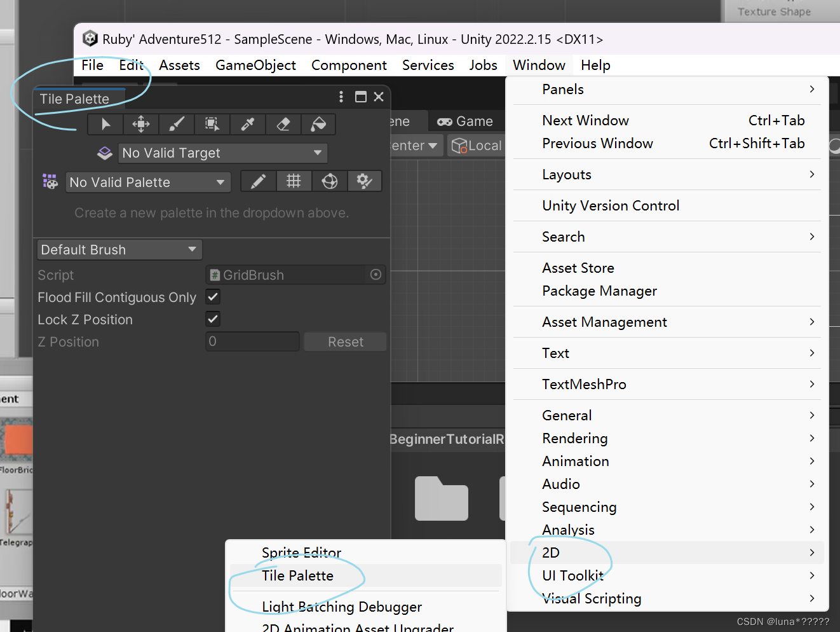Toggle the palette grid button
Screen dimensions: 840x632
294,182
